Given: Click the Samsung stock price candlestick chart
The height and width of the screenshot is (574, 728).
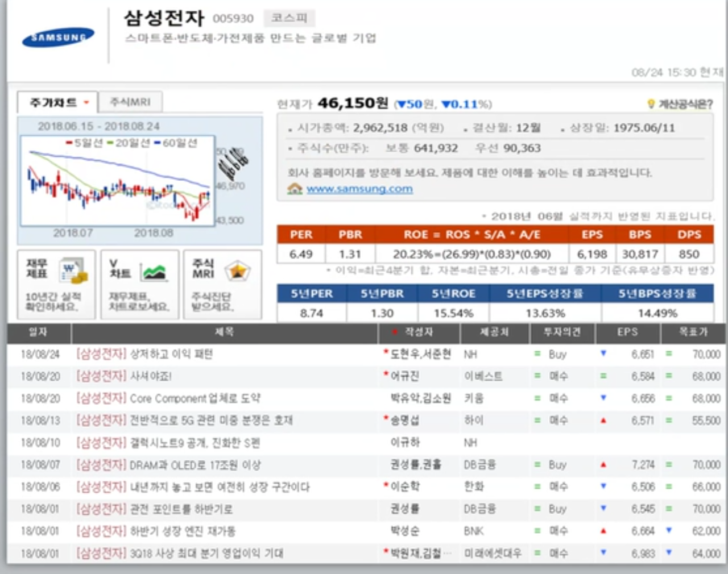Looking at the screenshot, I should coord(118,181).
